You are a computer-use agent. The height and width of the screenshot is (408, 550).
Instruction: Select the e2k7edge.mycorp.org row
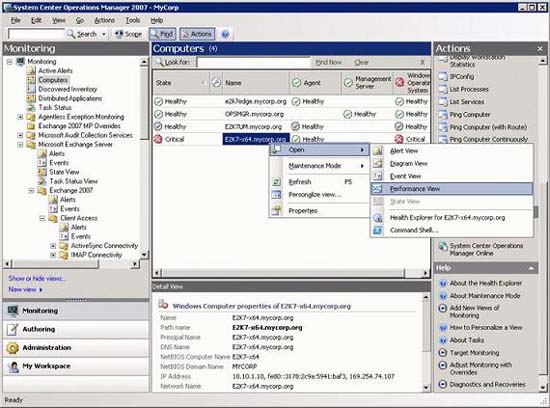pyautogui.click(x=291, y=101)
